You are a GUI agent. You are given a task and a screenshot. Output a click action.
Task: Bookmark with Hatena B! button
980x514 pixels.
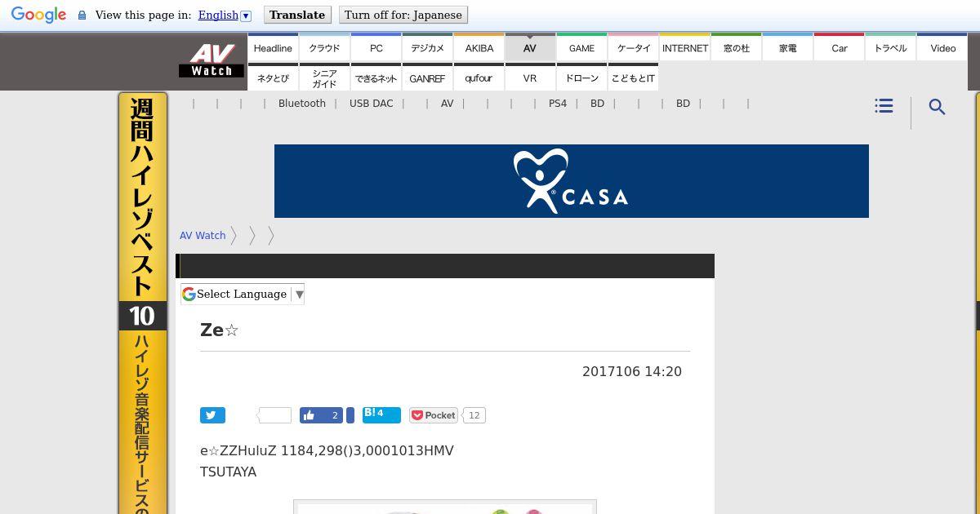pyautogui.click(x=381, y=415)
